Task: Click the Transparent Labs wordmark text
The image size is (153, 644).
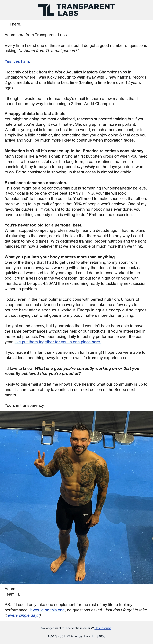Action: point(86,10)
